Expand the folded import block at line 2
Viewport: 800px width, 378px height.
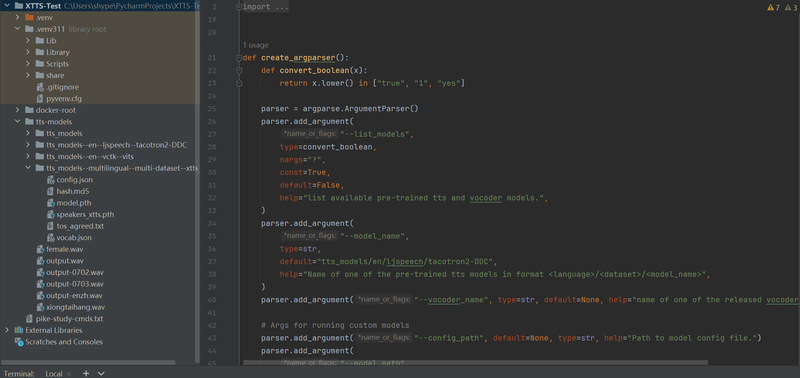(239, 7)
